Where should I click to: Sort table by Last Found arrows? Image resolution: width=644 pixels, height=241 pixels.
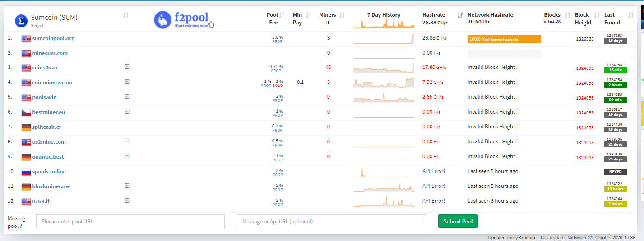pos(631,15)
